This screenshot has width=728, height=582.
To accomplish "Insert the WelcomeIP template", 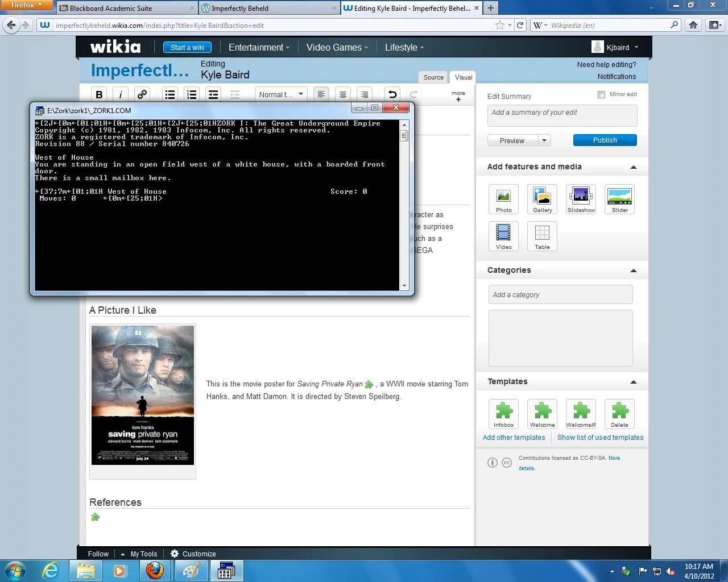I will [581, 414].
